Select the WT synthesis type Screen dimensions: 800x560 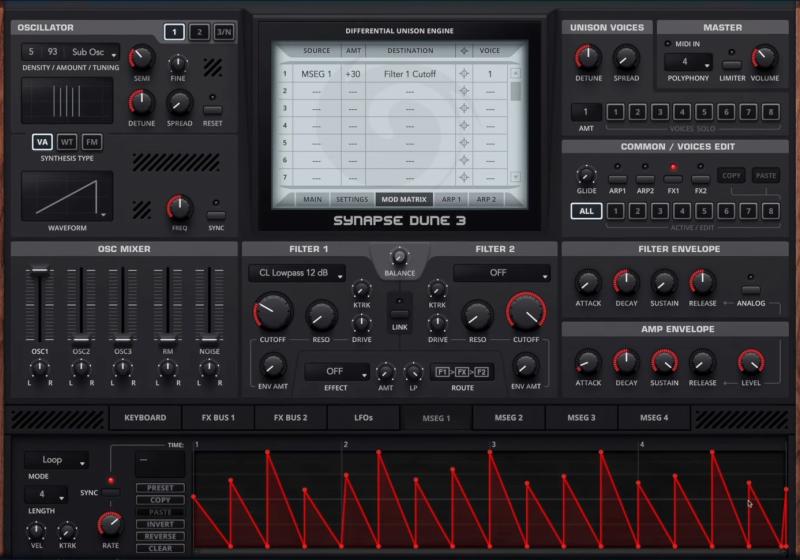click(67, 142)
